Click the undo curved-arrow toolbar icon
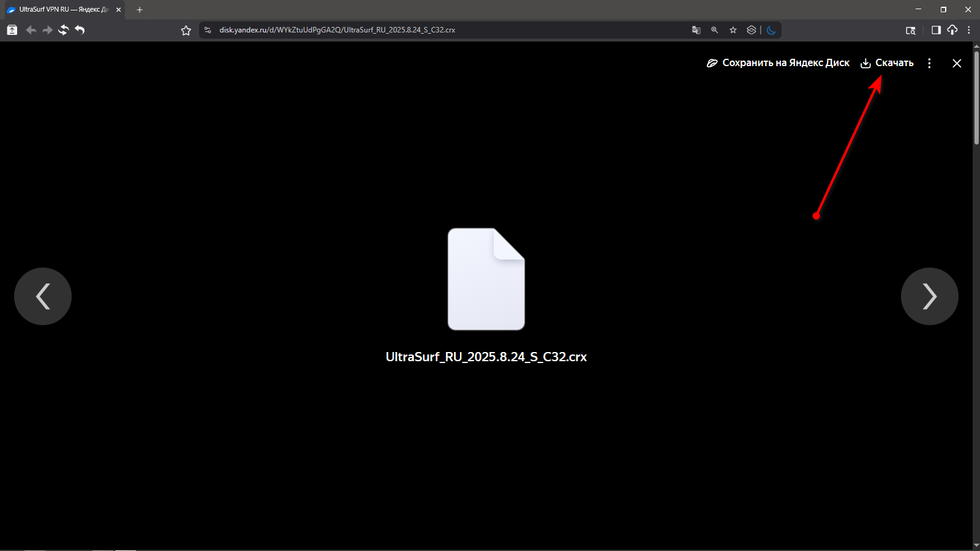The width and height of the screenshot is (980, 551). click(x=80, y=30)
